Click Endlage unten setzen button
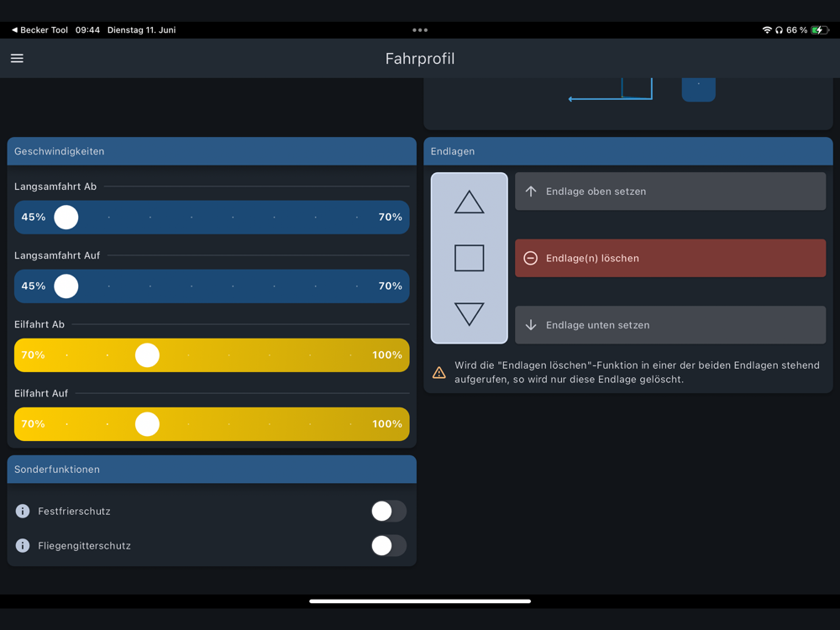Image resolution: width=840 pixels, height=630 pixels. point(670,325)
